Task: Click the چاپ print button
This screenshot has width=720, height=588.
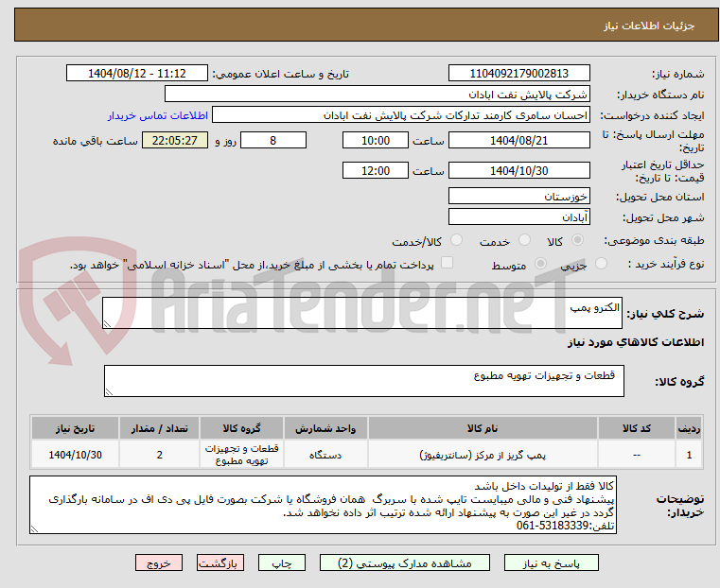Action: point(282,562)
